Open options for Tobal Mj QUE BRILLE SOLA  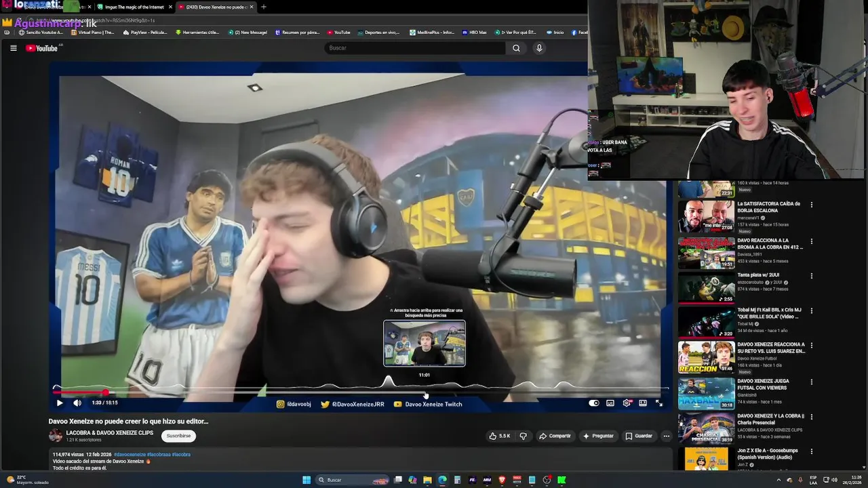coord(811,311)
